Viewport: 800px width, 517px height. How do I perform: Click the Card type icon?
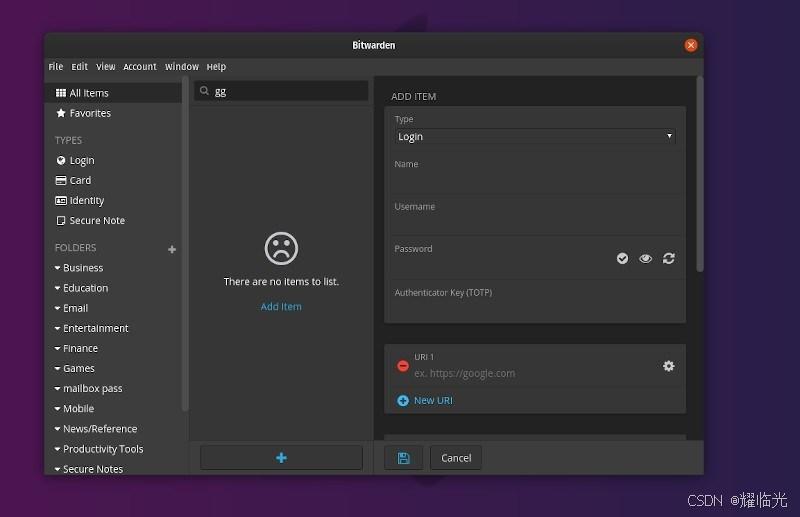(x=61, y=180)
